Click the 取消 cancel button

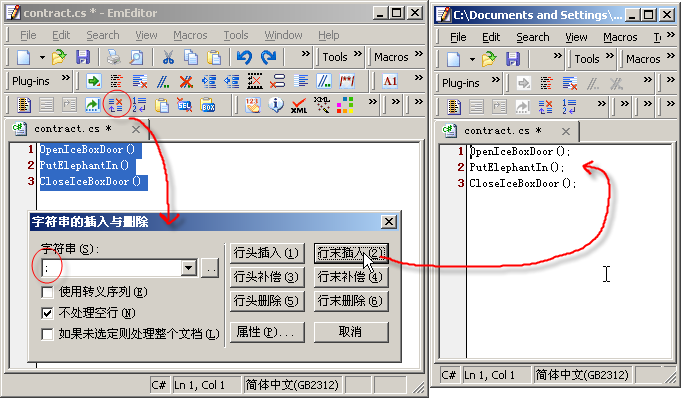point(351,332)
